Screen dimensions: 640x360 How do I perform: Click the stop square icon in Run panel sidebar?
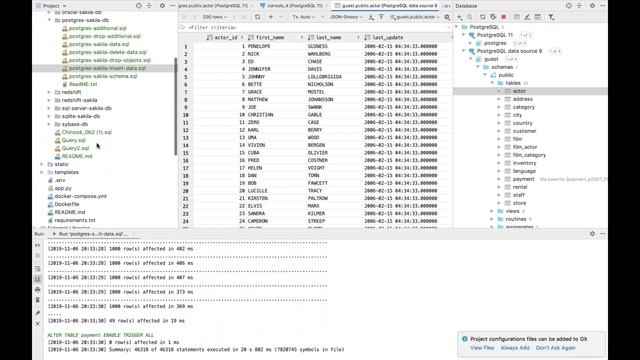38,256
